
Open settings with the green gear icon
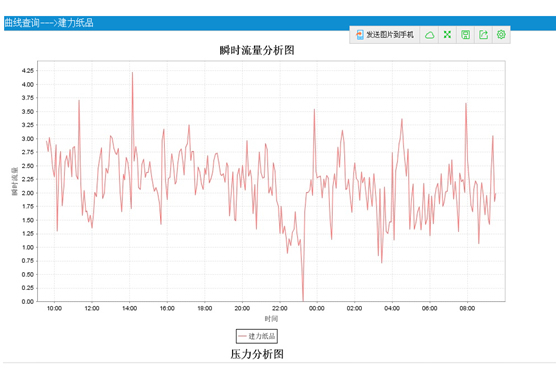point(501,34)
